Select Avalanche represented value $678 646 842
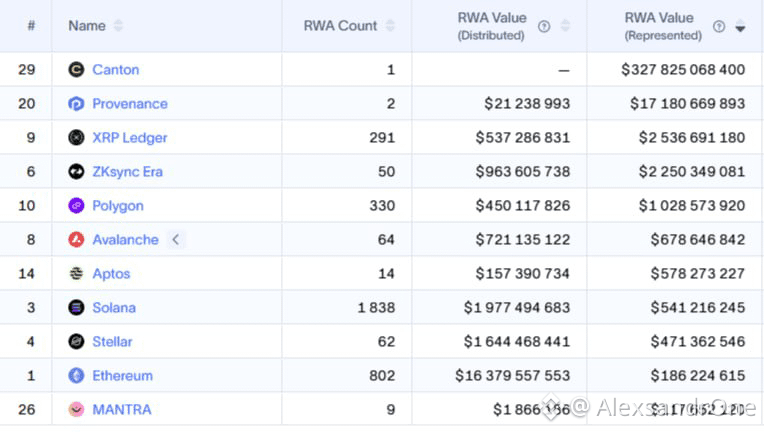Screen dimensions: 764x432 [x=698, y=240]
